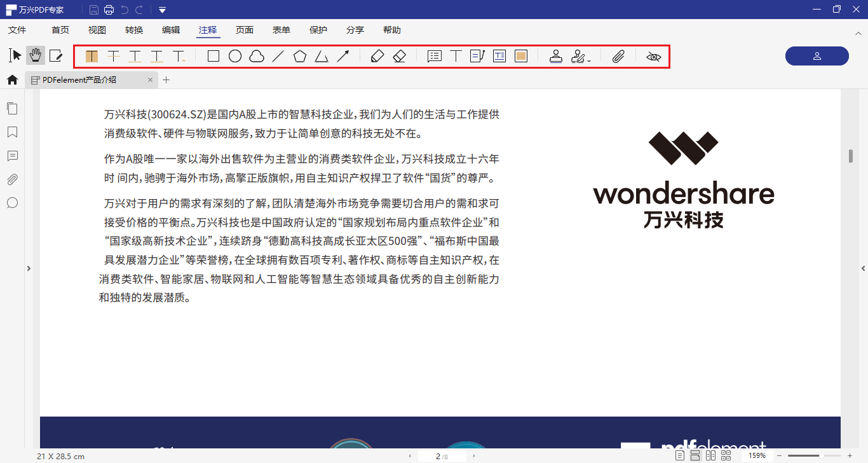Expand the left panel with side chevron
Image resolution: width=868 pixels, height=463 pixels.
(29, 268)
